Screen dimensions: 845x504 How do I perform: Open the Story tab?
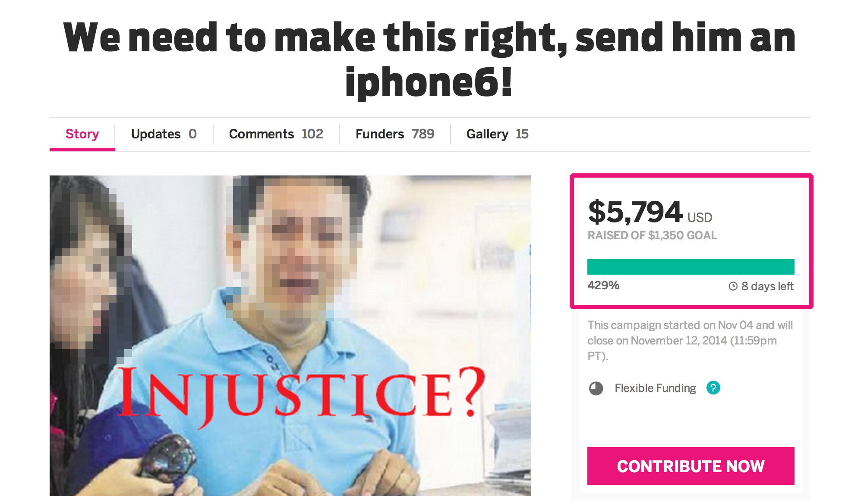(x=82, y=134)
